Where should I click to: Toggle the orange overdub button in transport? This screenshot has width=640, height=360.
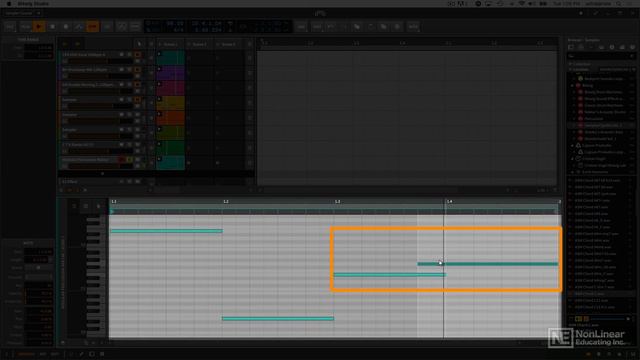pos(93,27)
